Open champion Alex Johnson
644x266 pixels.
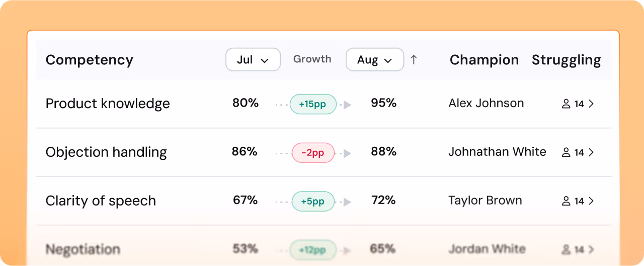pos(486,104)
